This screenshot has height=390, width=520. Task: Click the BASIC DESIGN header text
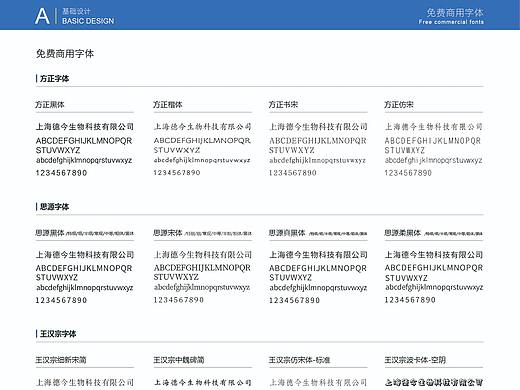click(x=88, y=21)
